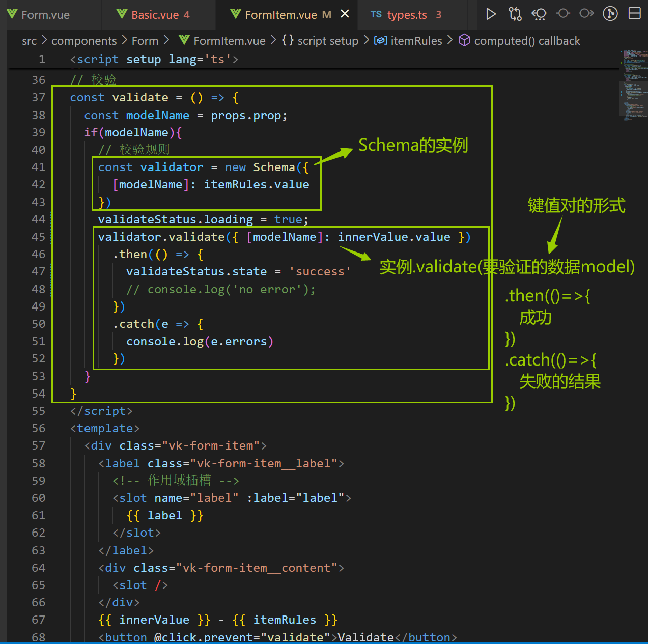Click the go back revision icon
This screenshot has height=644, width=648.
pos(539,14)
